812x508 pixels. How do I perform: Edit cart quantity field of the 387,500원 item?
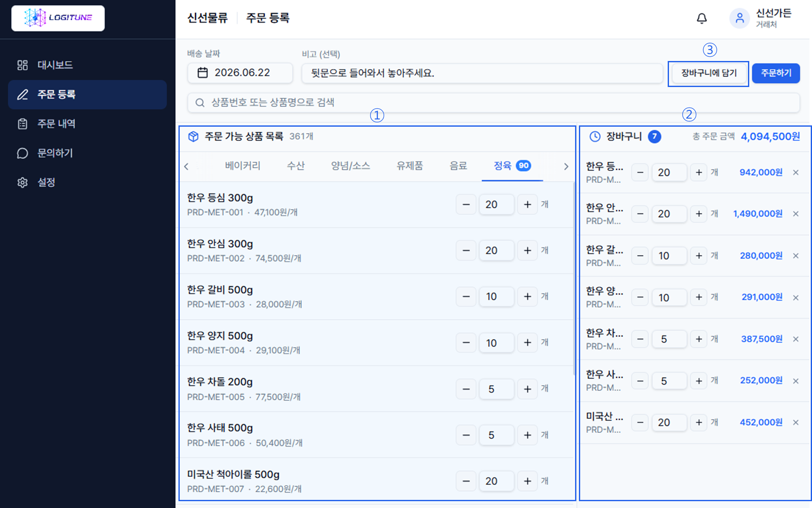tap(669, 339)
